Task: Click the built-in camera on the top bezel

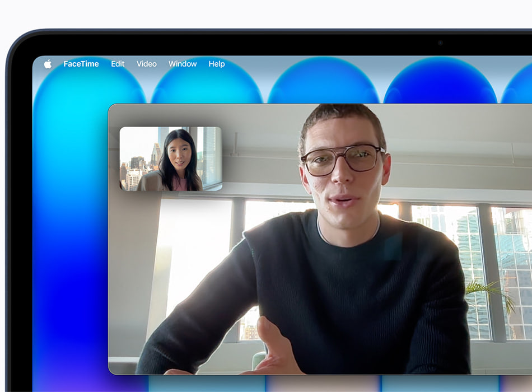Action: 441,43
